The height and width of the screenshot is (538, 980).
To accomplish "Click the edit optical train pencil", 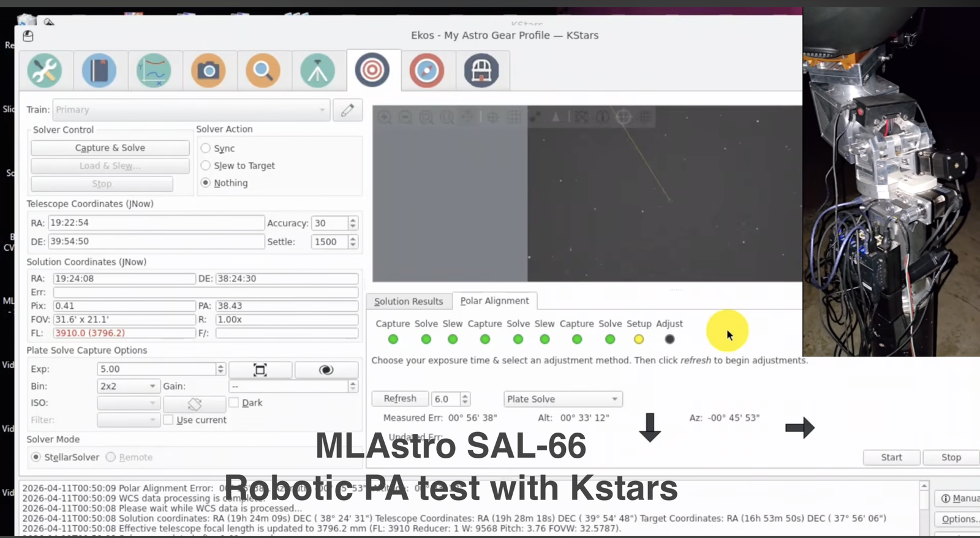I will 347,110.
